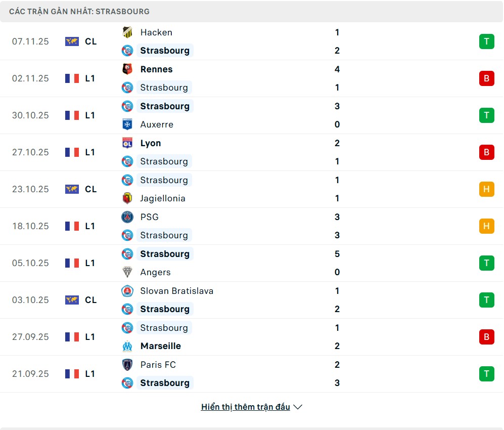Select the Strasbourg name in the Angers match
The image size is (504, 430).
(x=165, y=254)
